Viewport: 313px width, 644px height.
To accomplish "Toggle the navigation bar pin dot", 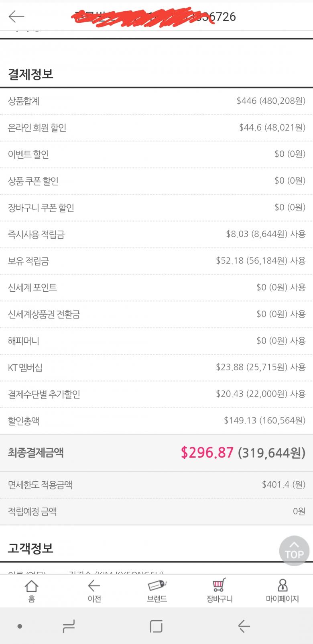I will 20,626.
